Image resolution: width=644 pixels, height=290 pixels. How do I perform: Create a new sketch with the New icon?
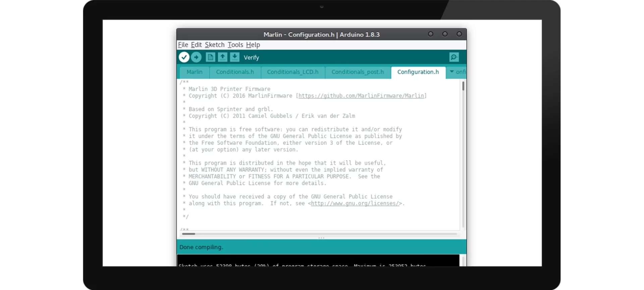(x=210, y=57)
